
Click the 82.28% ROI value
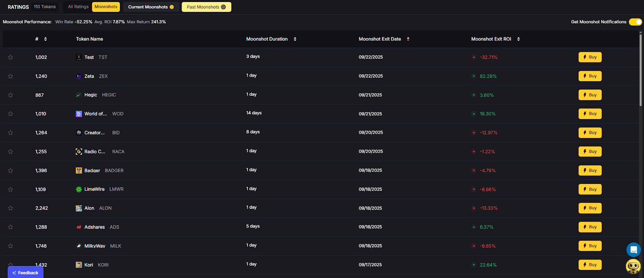pyautogui.click(x=488, y=76)
